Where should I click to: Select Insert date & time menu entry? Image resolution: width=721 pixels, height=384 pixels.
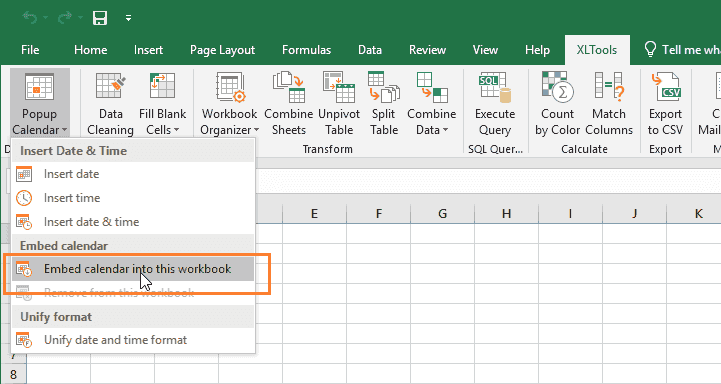pyautogui.click(x=133, y=222)
